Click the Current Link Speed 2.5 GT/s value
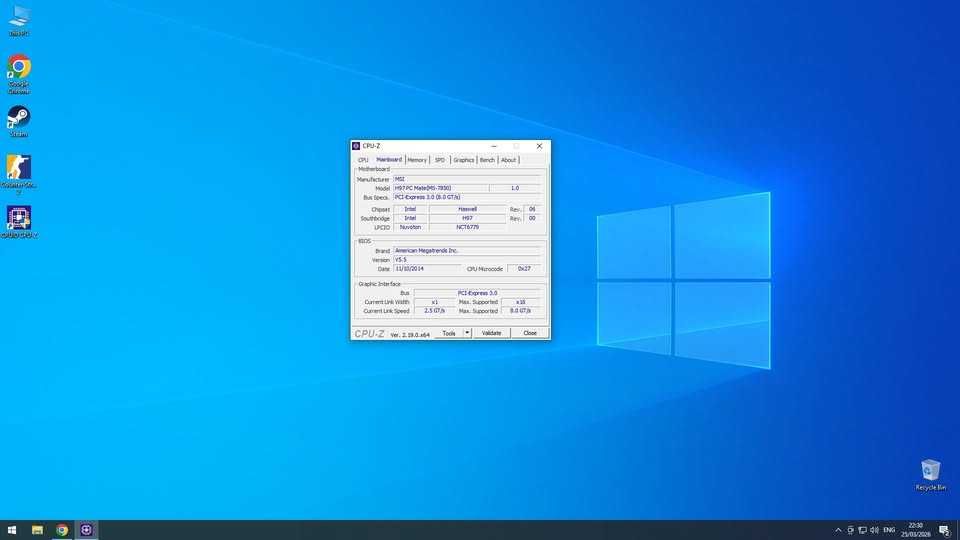This screenshot has height=540, width=960. 434,311
